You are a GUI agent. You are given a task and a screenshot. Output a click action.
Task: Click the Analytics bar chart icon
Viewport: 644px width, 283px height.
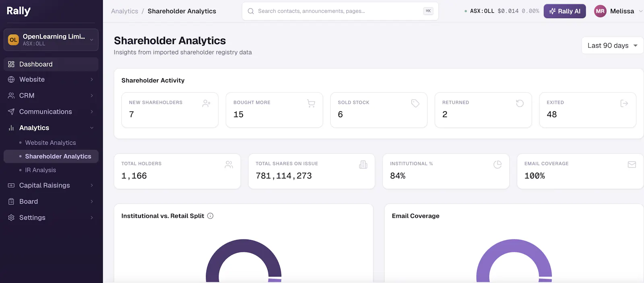(x=11, y=128)
